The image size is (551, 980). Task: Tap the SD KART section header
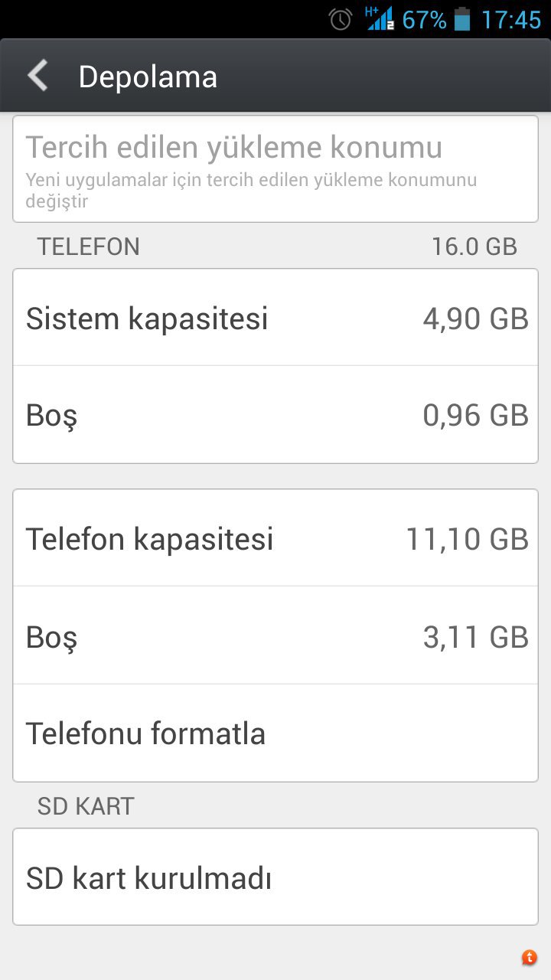coord(86,806)
